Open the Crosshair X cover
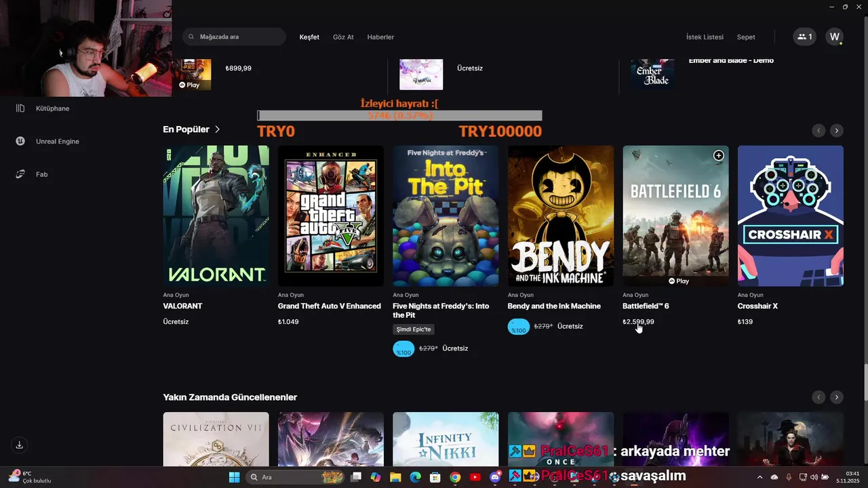This screenshot has height=488, width=868. [x=791, y=216]
